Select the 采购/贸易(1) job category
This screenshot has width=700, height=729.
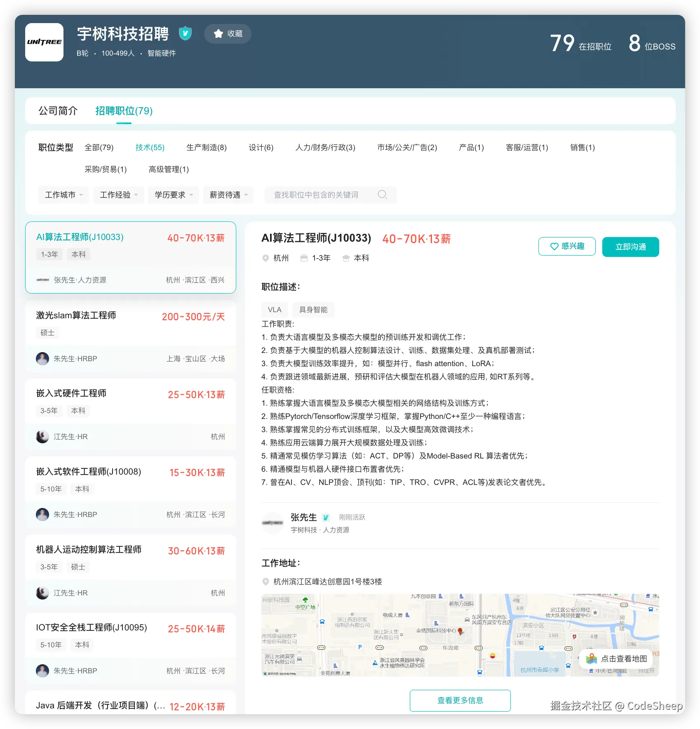point(106,169)
